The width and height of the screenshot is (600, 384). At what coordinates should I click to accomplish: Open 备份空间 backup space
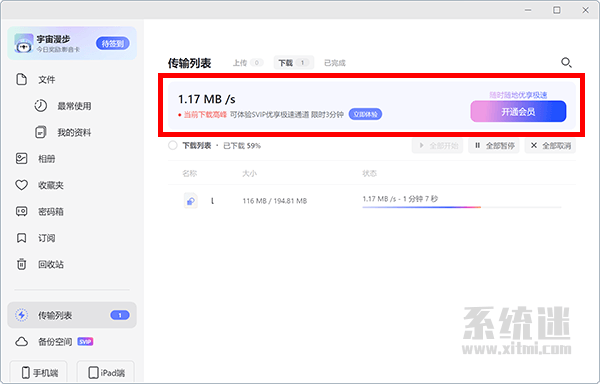[x=54, y=342]
